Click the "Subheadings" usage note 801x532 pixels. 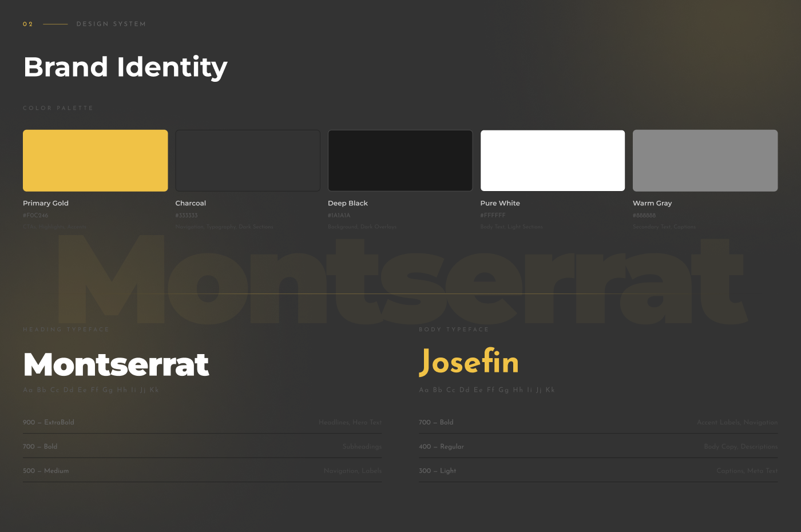pos(362,447)
